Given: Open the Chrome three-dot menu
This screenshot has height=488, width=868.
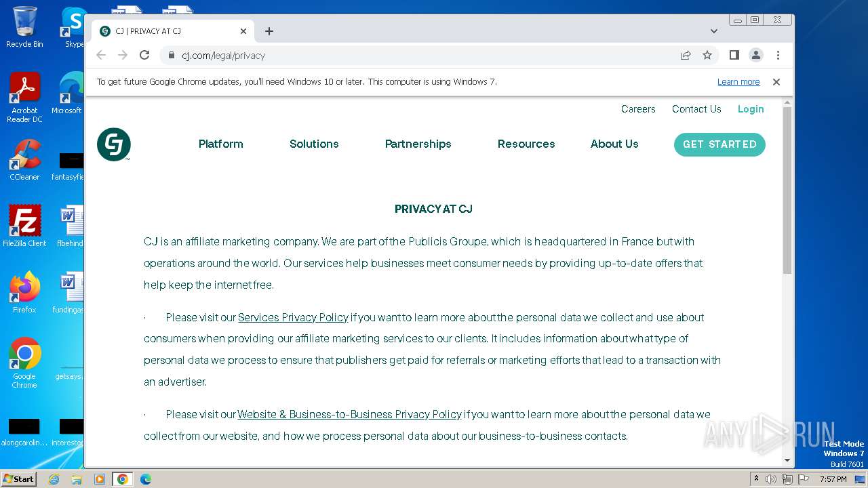Looking at the screenshot, I should (x=778, y=55).
